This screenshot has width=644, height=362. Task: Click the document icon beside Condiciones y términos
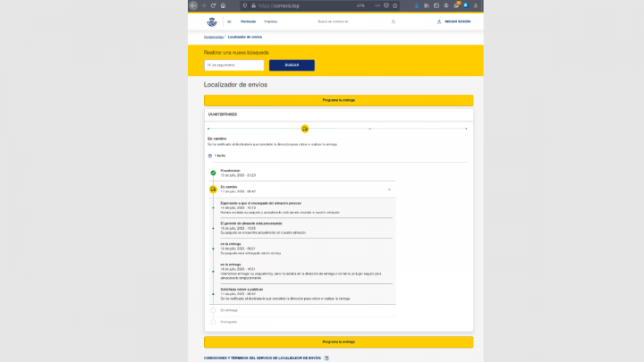tap(326, 357)
